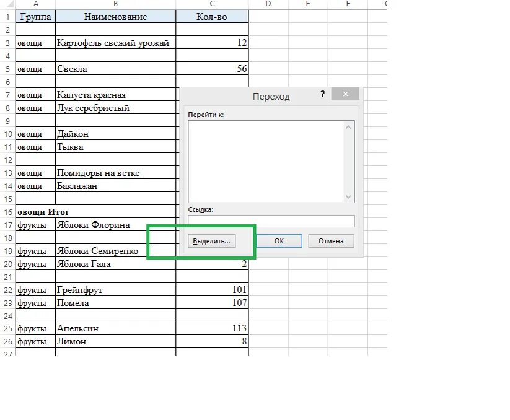Select row 1 header

pyautogui.click(x=8, y=17)
